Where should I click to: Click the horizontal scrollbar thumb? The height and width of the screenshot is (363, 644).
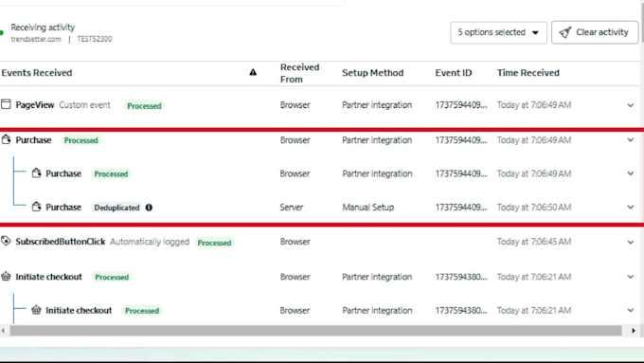click(x=315, y=331)
